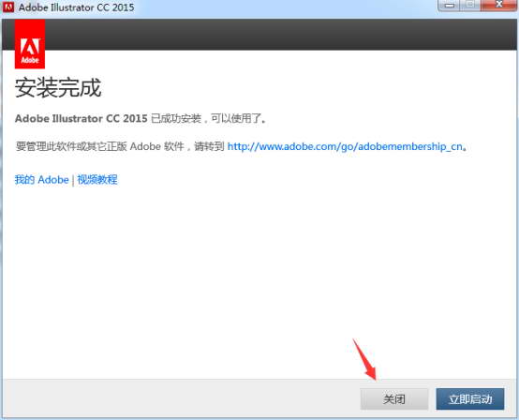Launch Illustrator with the 立即启动 button
This screenshot has width=519, height=420.
point(470,399)
